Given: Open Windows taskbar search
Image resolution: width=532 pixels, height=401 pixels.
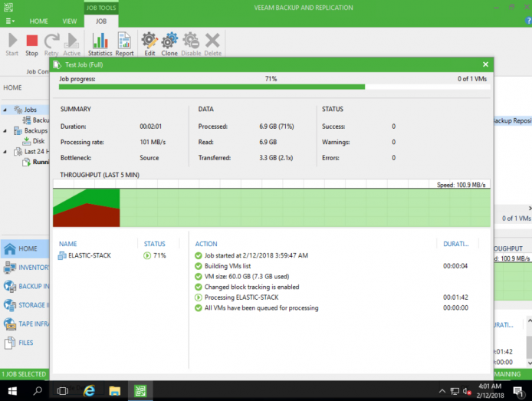Looking at the screenshot, I should 38,391.
